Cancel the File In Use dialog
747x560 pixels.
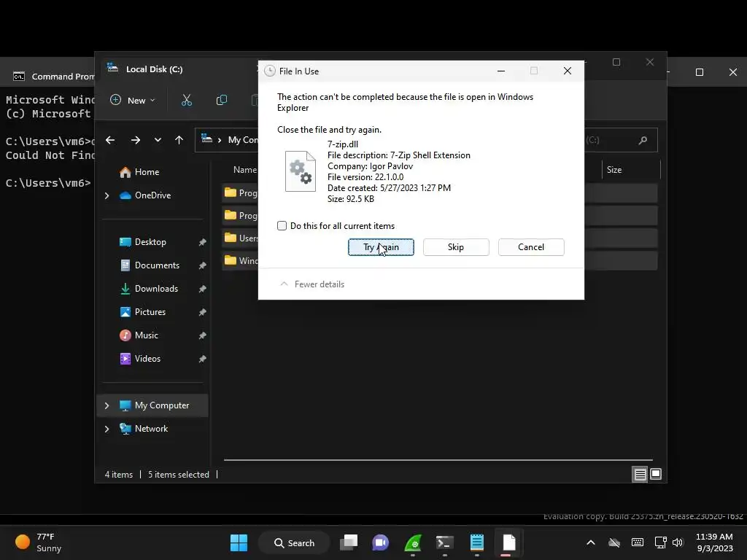531,247
